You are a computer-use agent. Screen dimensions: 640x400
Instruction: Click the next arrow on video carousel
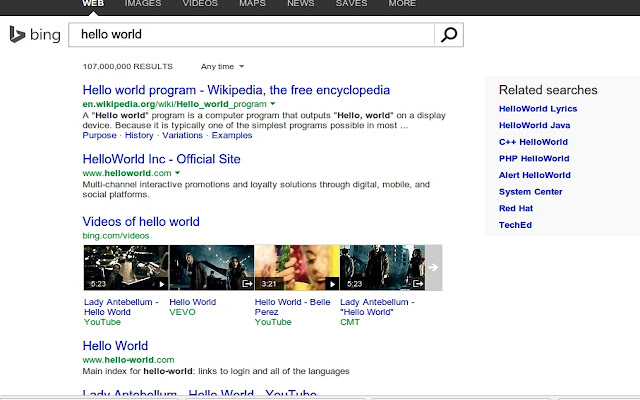pyautogui.click(x=433, y=268)
